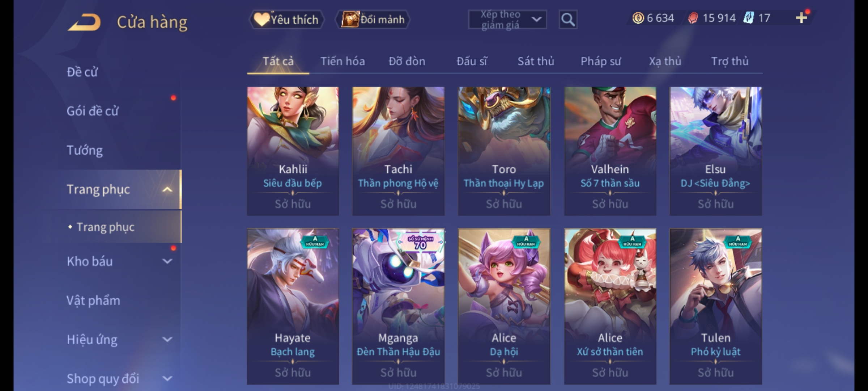The height and width of the screenshot is (391, 868).
Task: Select the Pháp sư tab
Action: point(600,61)
